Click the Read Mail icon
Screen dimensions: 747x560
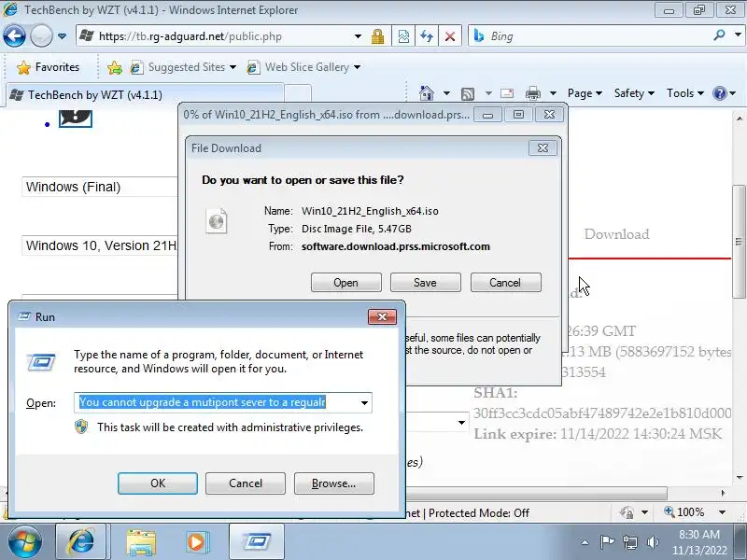point(507,93)
